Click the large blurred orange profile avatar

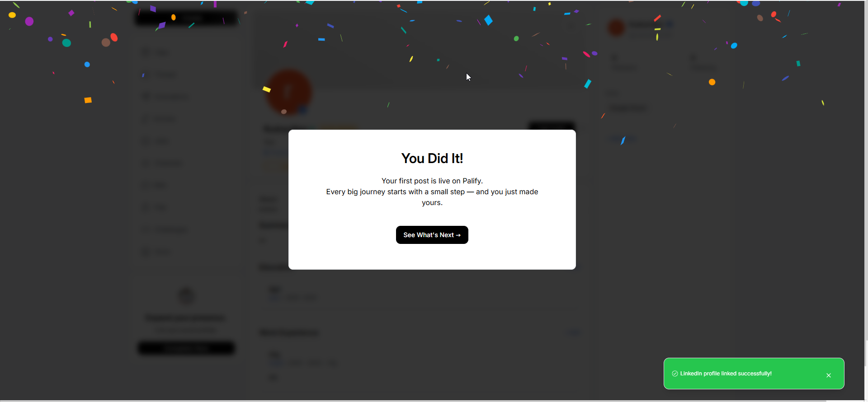[288, 92]
